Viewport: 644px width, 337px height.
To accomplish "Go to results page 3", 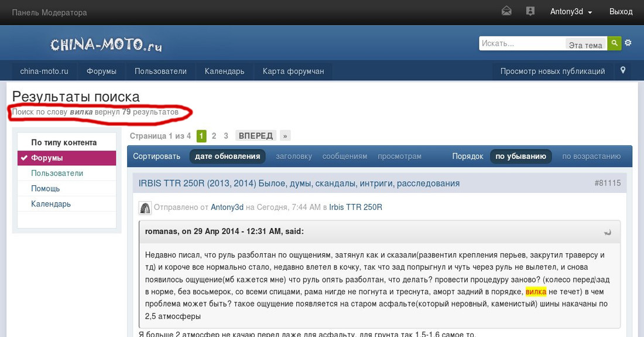I will coord(226,136).
